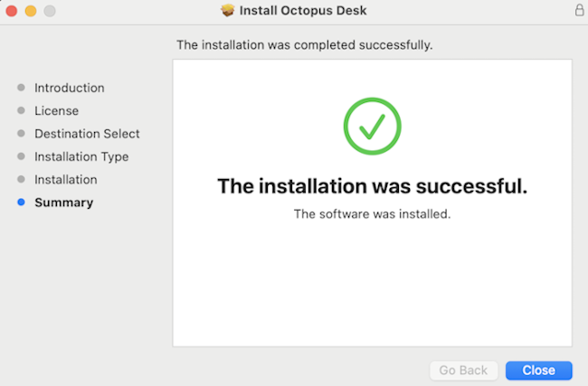Click the green checkmark success icon
This screenshot has height=386, width=588.
(x=373, y=127)
